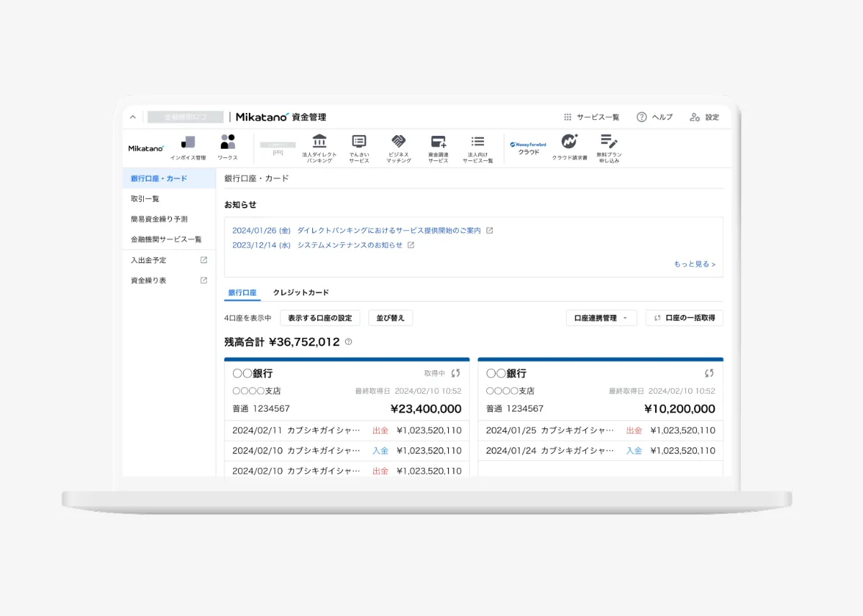
Task: Click 2024/01/25 出金 transaction row
Action: click(x=601, y=431)
